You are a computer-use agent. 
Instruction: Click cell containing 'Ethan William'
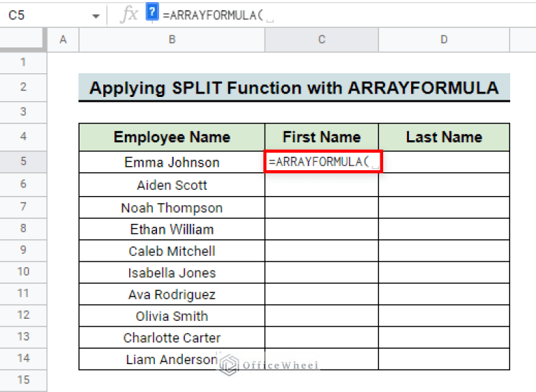click(172, 229)
